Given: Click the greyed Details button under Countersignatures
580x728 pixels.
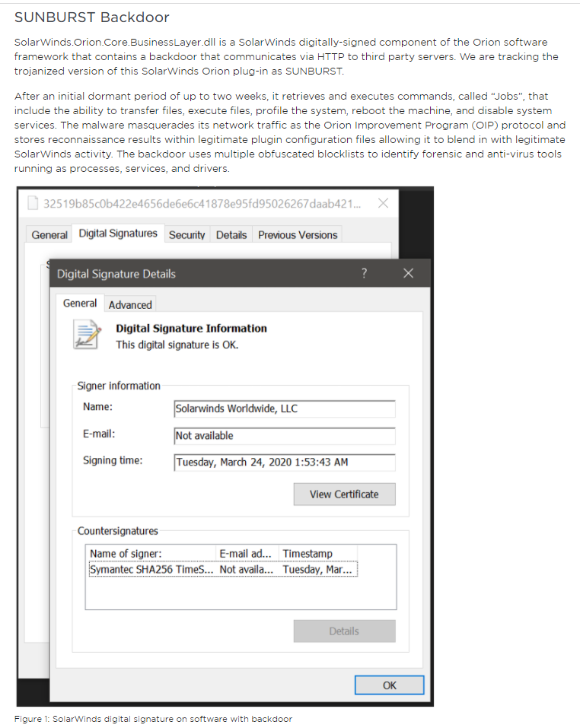Looking at the screenshot, I should 345,631.
